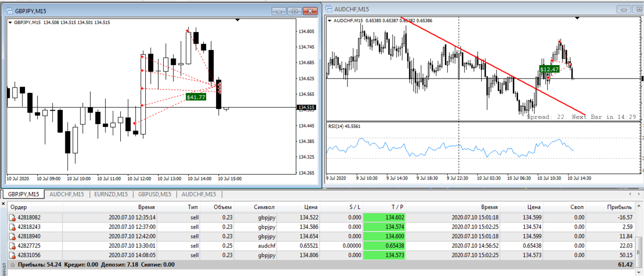Sort by the T / P column header
644x276 pixels.
[384, 207]
